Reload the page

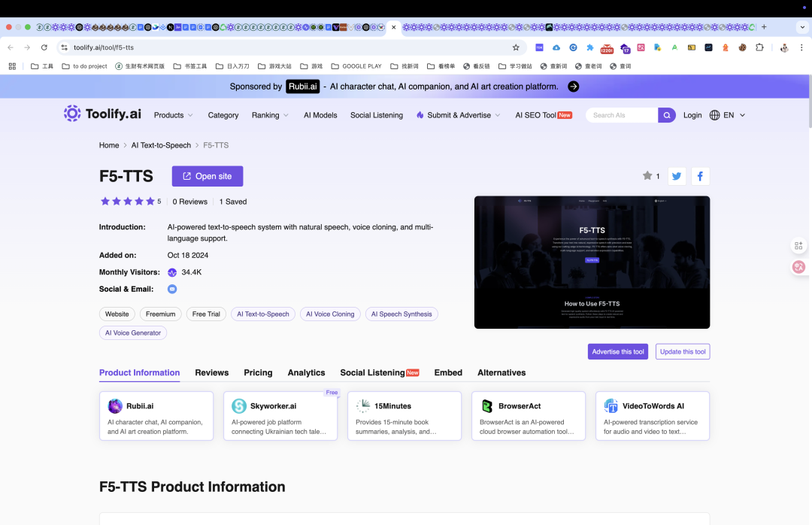pyautogui.click(x=44, y=47)
